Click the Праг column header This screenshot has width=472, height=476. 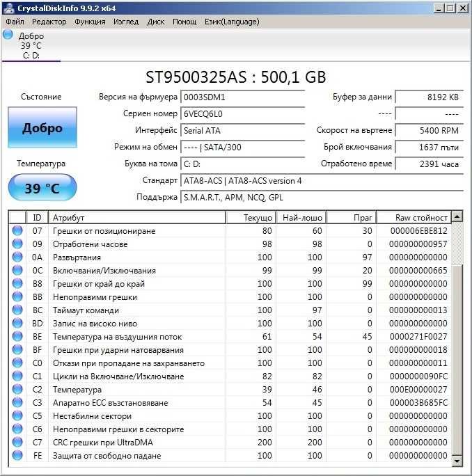(352, 217)
